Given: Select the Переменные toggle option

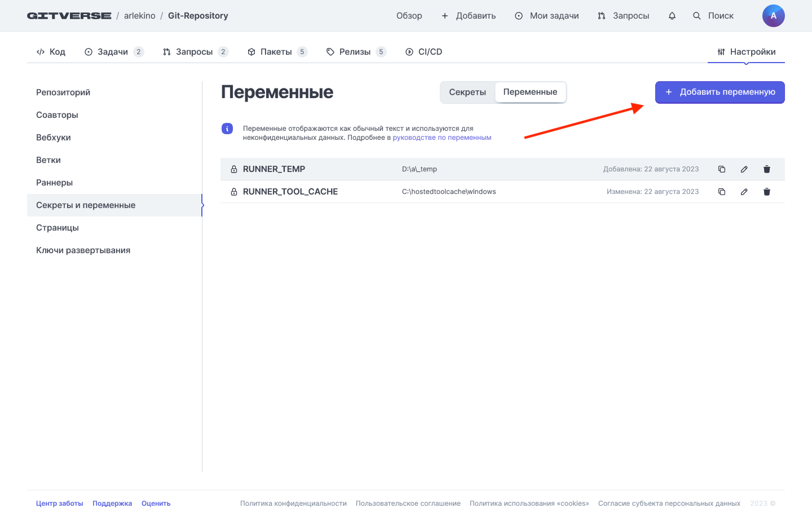Looking at the screenshot, I should tap(530, 92).
